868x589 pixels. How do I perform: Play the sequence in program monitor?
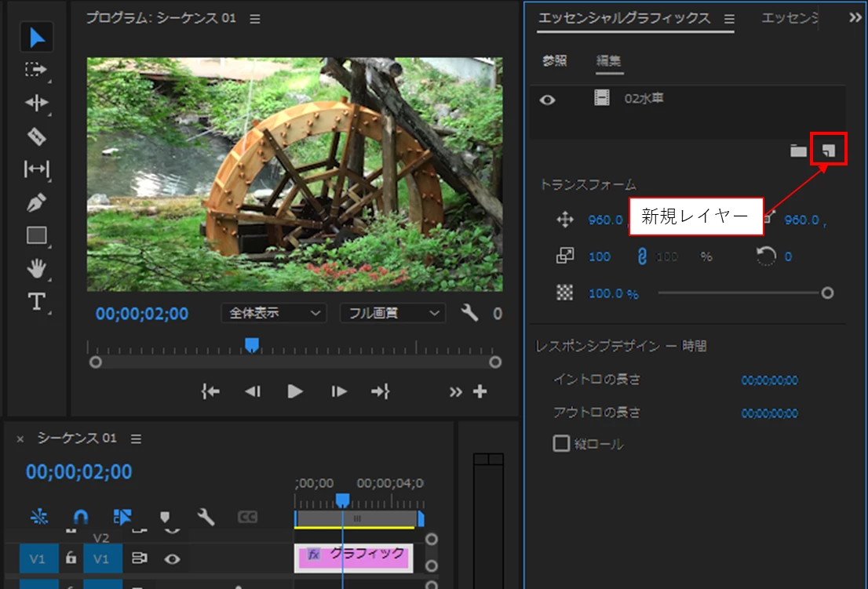pyautogui.click(x=295, y=391)
